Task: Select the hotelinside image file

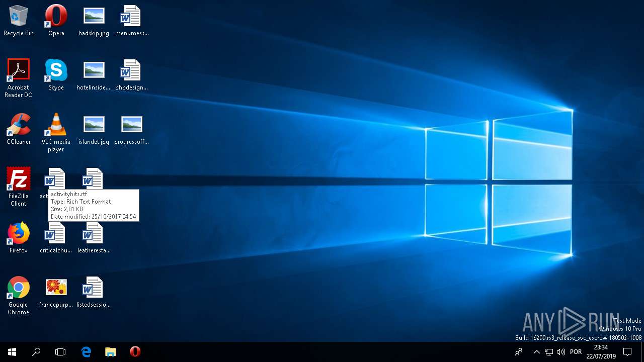Action: [x=94, y=75]
